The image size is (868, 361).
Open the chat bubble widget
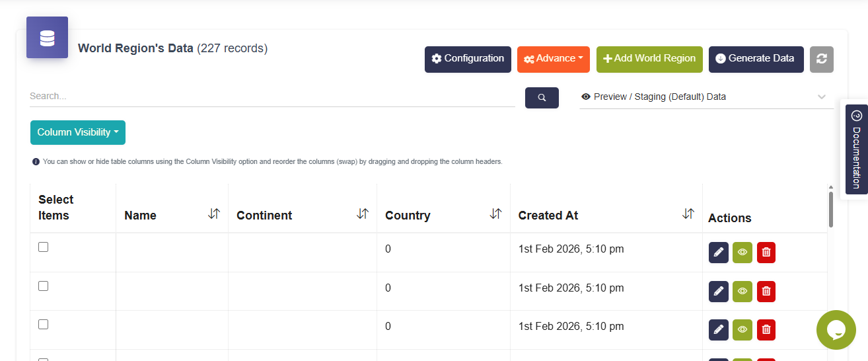(836, 329)
